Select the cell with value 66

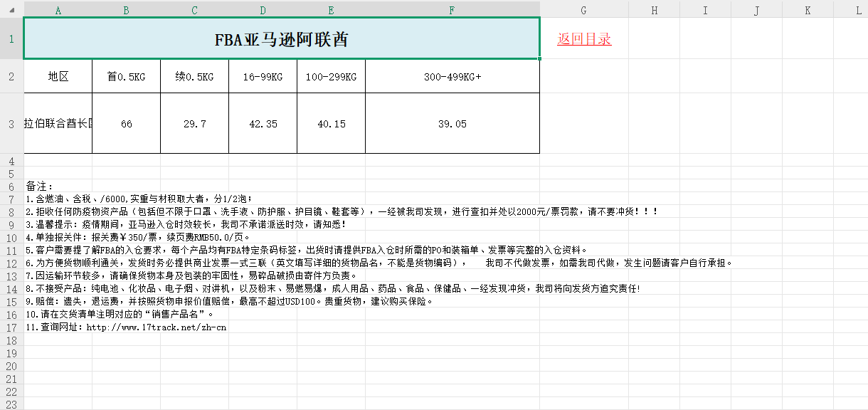coord(127,123)
